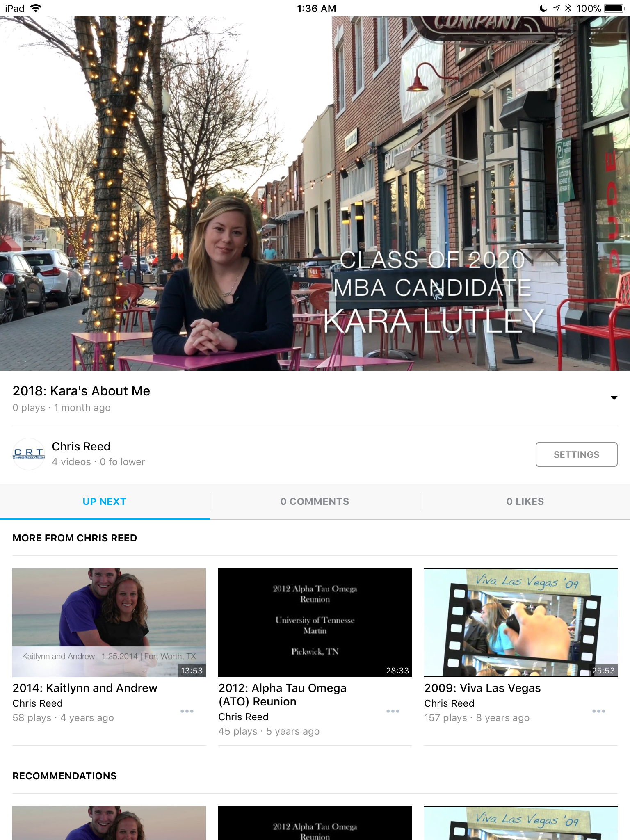Tap the Chris Reed CRT profile avatar
Viewport: 630px width, 840px height.
29,454
